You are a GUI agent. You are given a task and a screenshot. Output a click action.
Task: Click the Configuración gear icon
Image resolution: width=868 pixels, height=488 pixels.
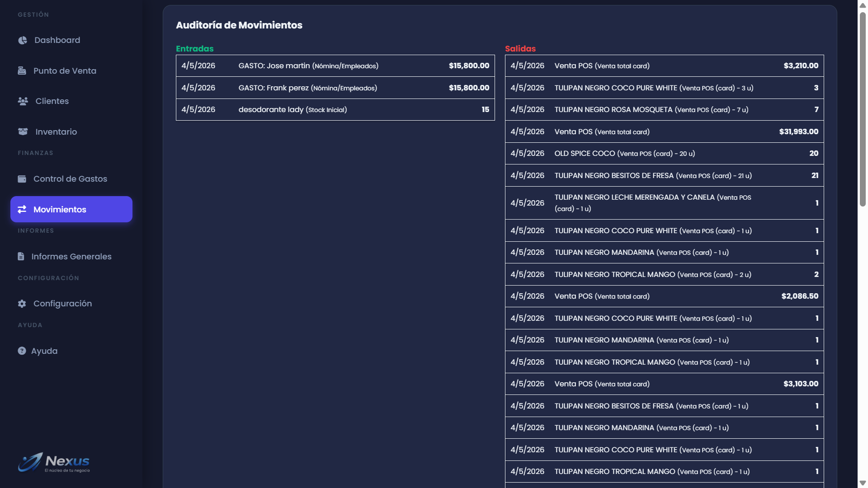[22, 304]
